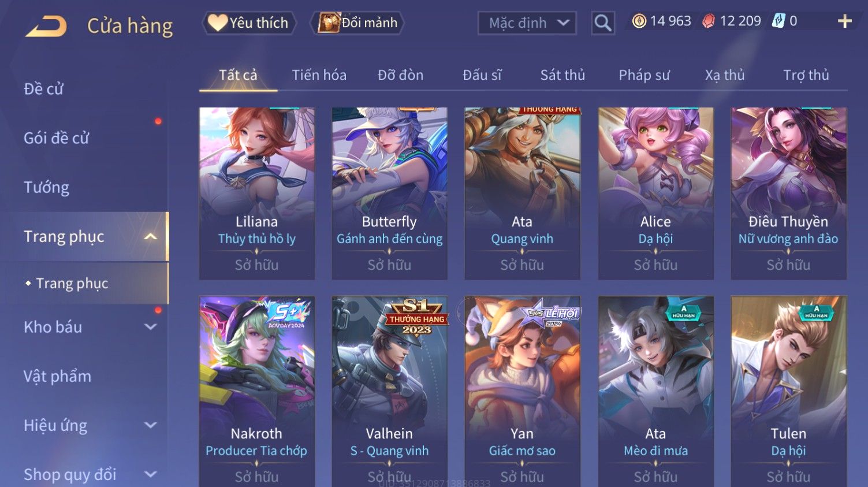The width and height of the screenshot is (868, 487).
Task: Expand the Shop quy đổi section
Action: tap(150, 474)
